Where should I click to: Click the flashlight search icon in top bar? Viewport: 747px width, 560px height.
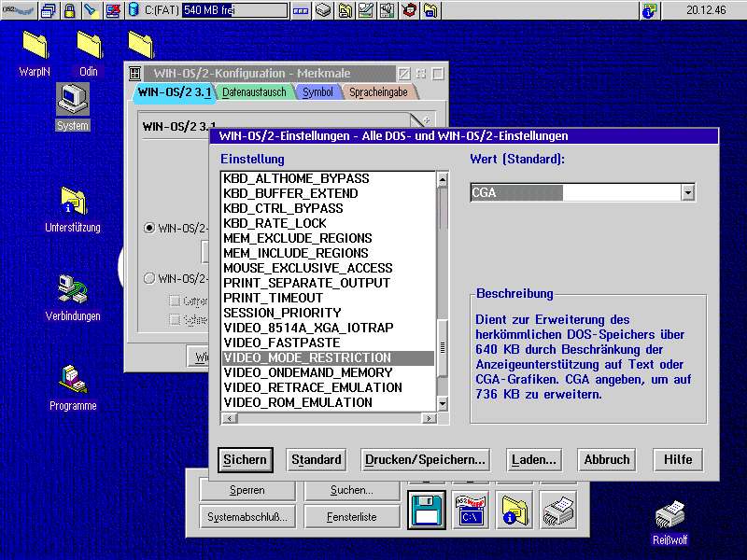click(x=91, y=10)
